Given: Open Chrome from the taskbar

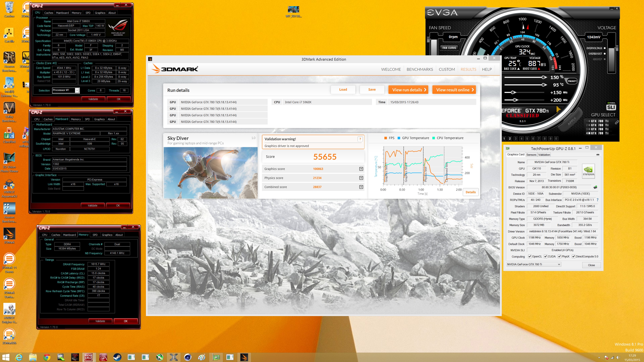Looking at the screenshot, I should coord(47,357).
